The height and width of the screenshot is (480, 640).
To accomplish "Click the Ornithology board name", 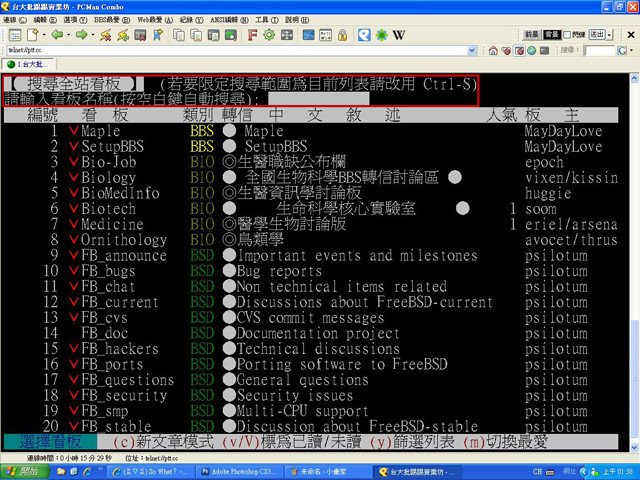I will coord(124,240).
